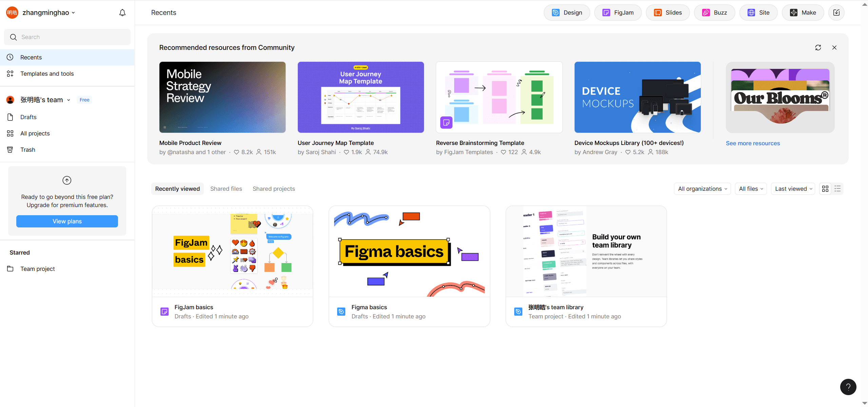Switch to the Shared projects tab
The height and width of the screenshot is (407, 868).
pyautogui.click(x=273, y=189)
